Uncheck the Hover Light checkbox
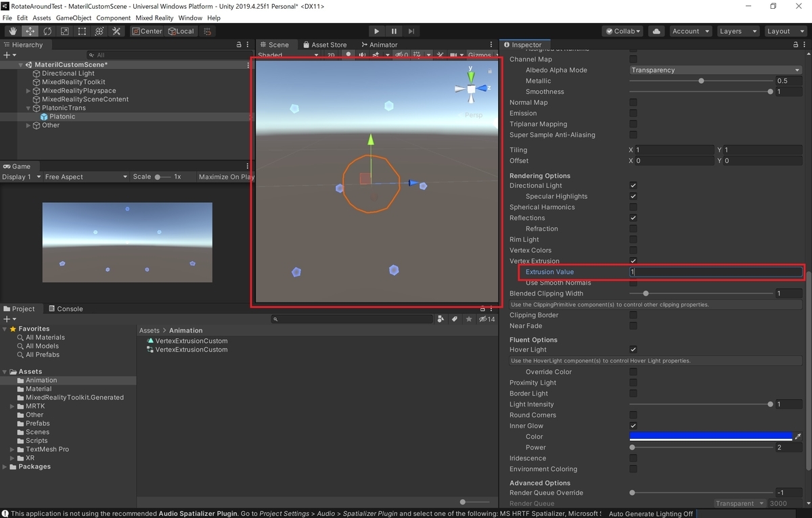This screenshot has height=518, width=812. [633, 350]
